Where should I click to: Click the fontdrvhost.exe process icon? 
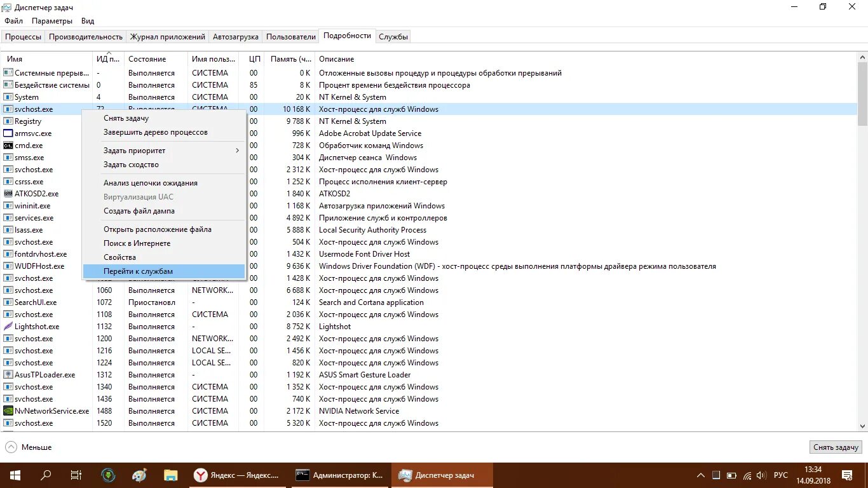(x=8, y=254)
